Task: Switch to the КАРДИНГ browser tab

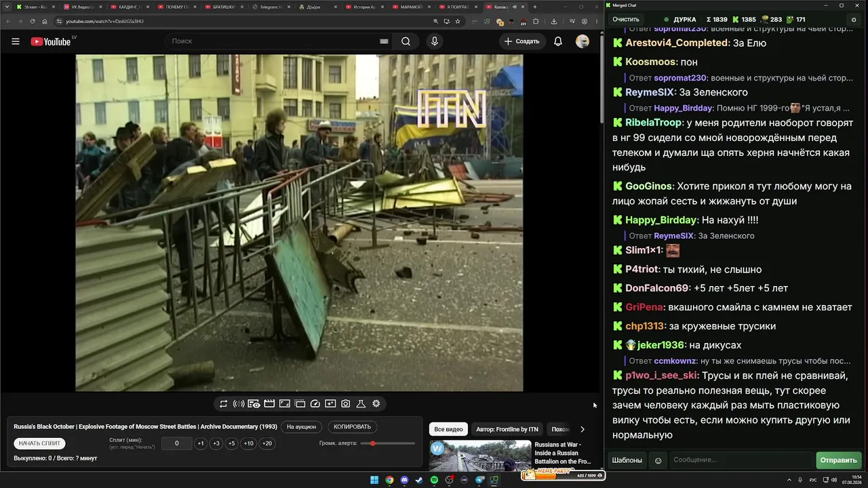Action: [x=130, y=7]
